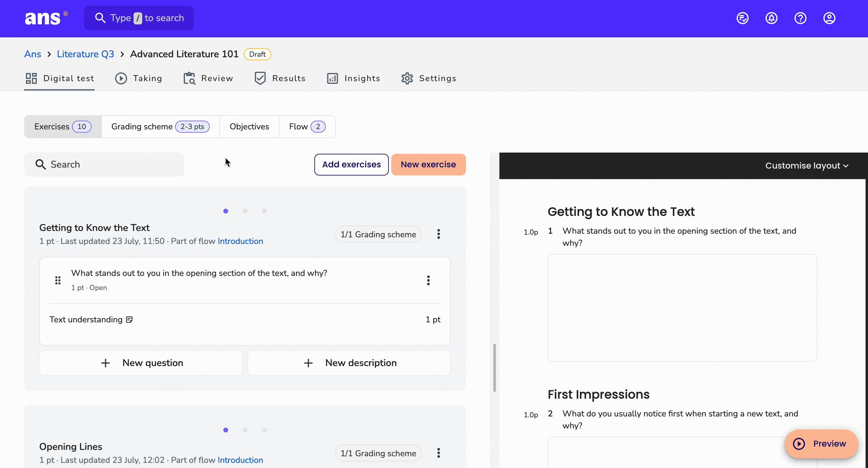Click 1/1 Grading scheme badge of Opening Lines

click(378, 453)
